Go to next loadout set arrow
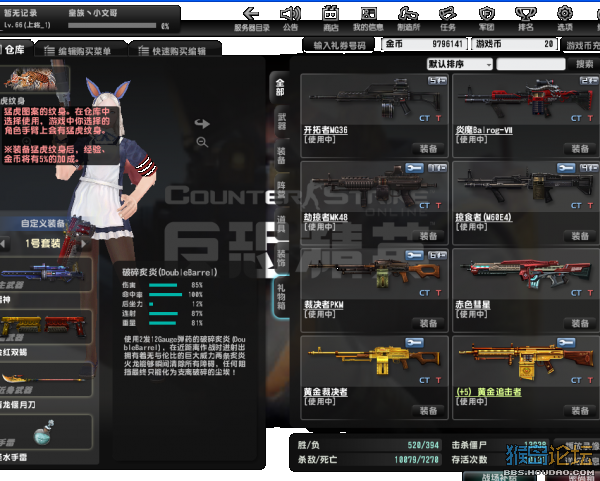600x481 pixels. coord(84,243)
